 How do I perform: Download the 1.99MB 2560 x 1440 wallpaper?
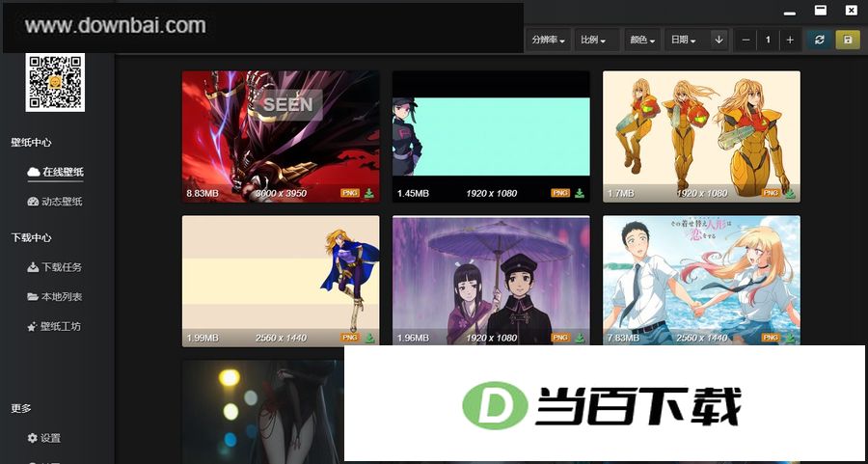[x=369, y=338]
